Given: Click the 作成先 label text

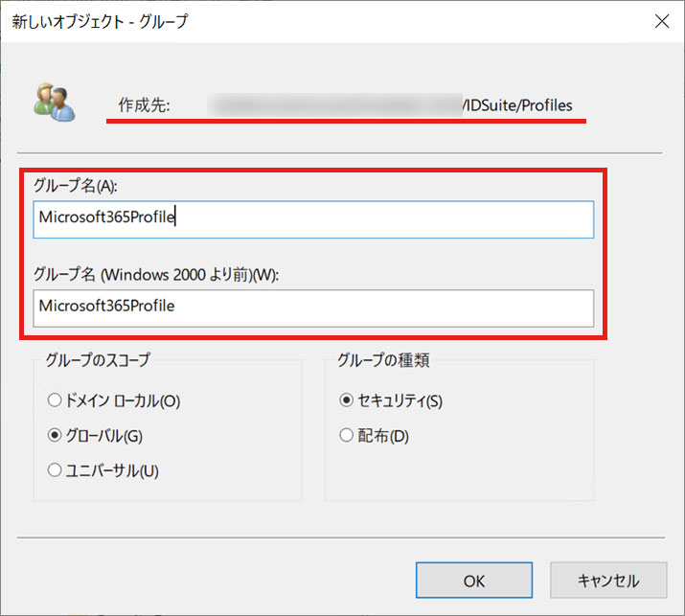Looking at the screenshot, I should coord(144,105).
